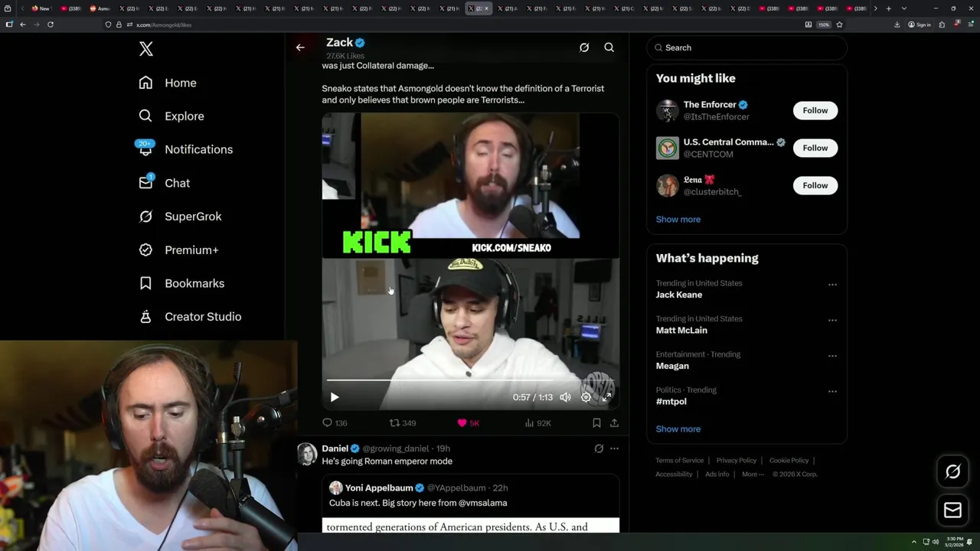
Task: Show more suggested accounts
Action: point(678,220)
